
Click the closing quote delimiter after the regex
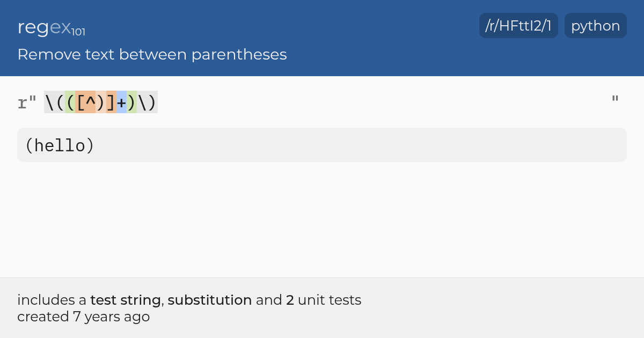(615, 100)
